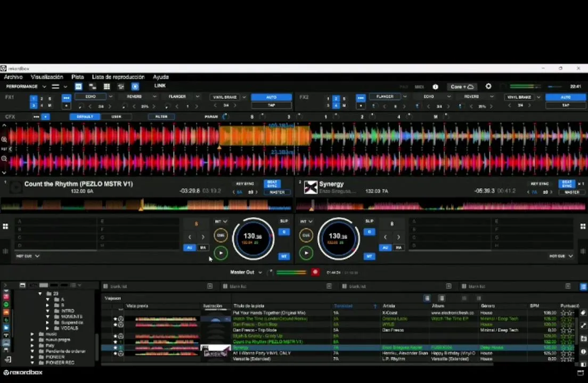The image size is (588, 383).
Task: Select the CFX USER tab
Action: [x=116, y=117]
